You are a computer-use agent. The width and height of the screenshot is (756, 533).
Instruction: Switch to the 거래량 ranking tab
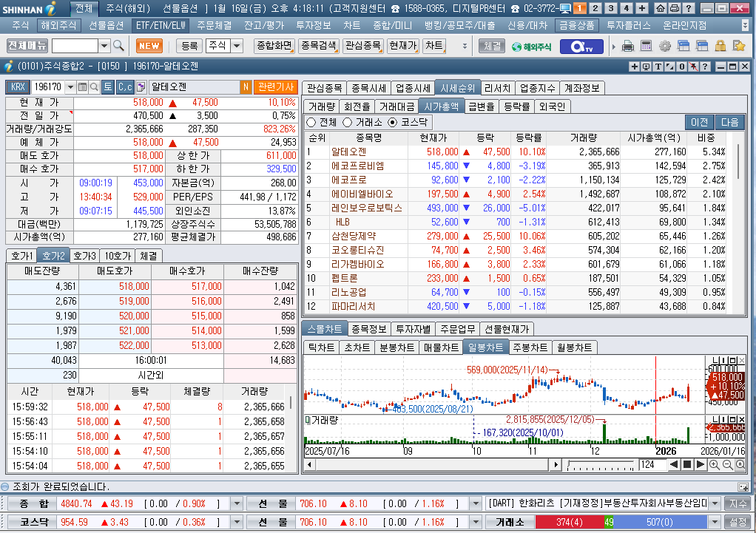(322, 106)
